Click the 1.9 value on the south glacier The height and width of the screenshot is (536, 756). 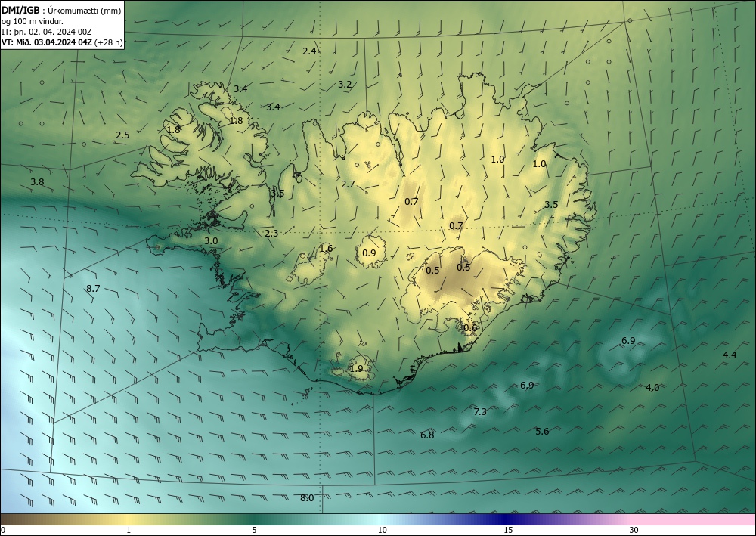pyautogui.click(x=356, y=369)
